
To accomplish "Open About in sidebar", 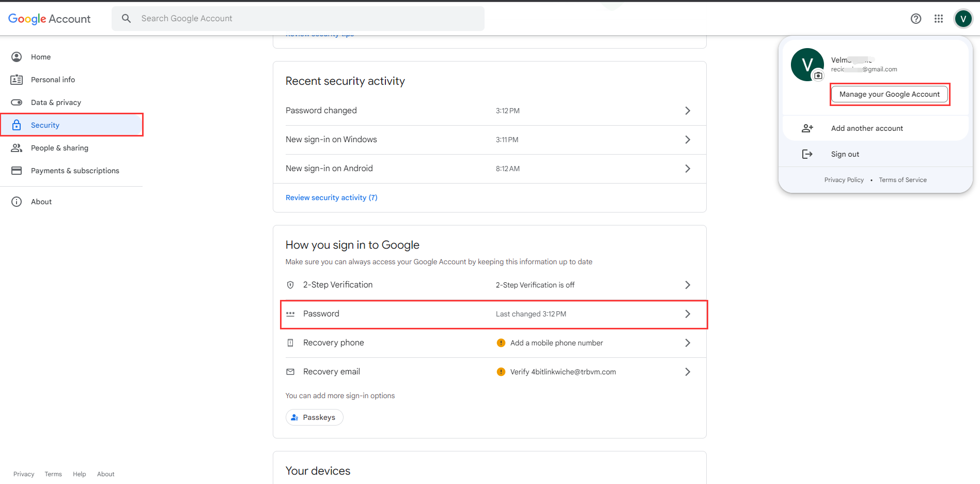I will pyautogui.click(x=71, y=202).
